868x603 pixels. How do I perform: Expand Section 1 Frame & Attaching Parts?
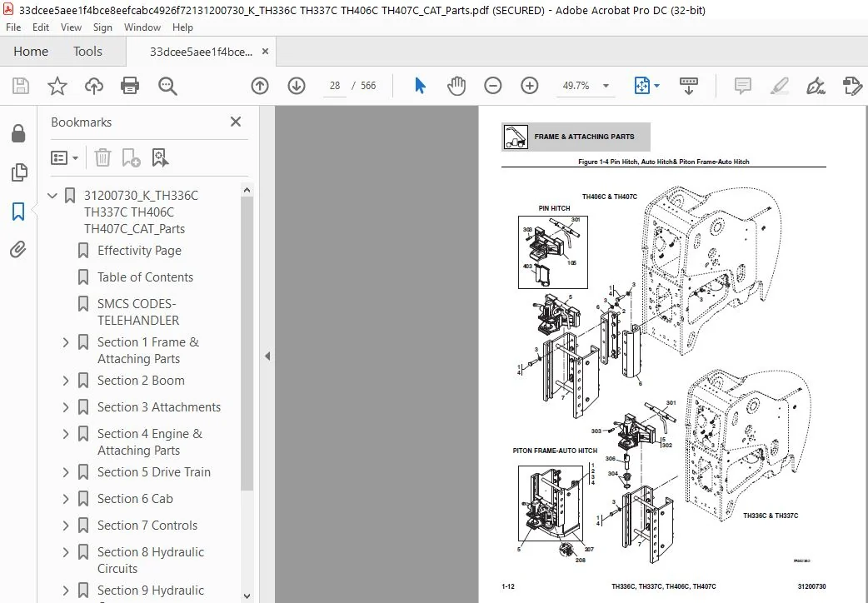pyautogui.click(x=66, y=342)
